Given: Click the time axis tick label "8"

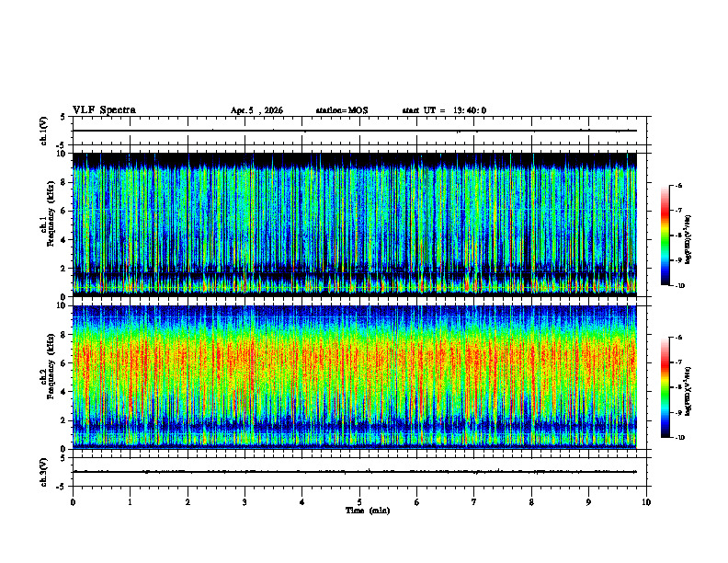Looking at the screenshot, I should pos(531,502).
